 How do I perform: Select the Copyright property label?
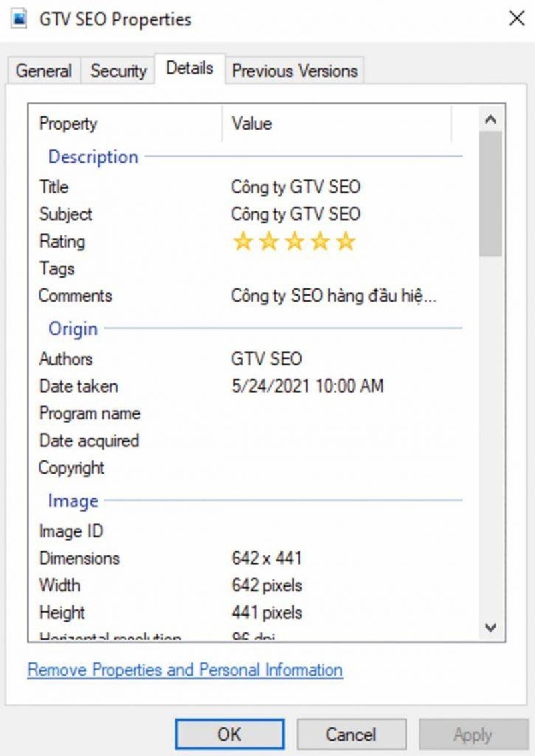pyautogui.click(x=72, y=468)
